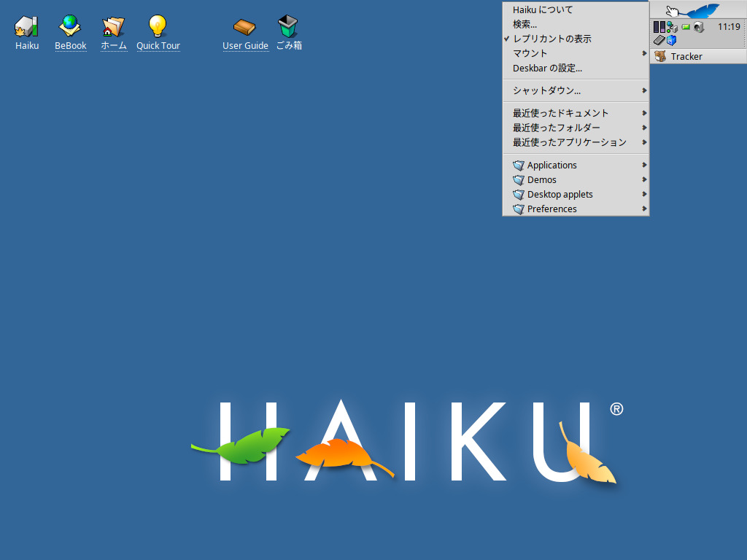Click the keyboard layout tray icon
The width and height of the screenshot is (747, 560).
tap(658, 40)
